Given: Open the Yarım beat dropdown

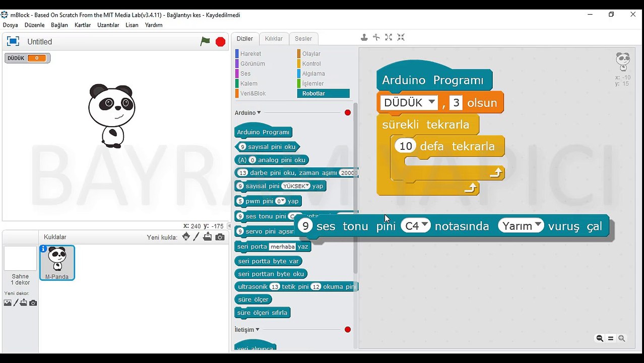Looking at the screenshot, I should click(x=538, y=225).
